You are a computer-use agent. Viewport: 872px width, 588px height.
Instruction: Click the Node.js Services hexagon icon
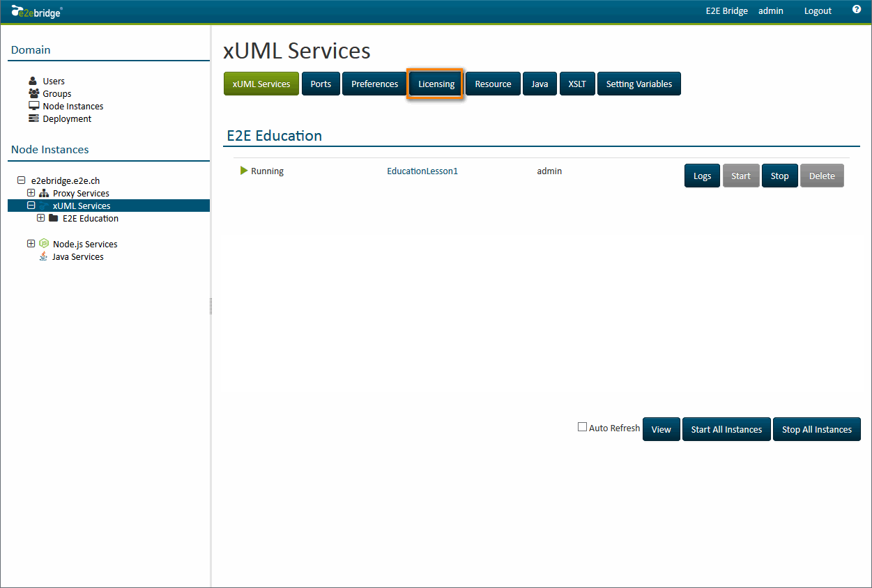[x=44, y=244]
